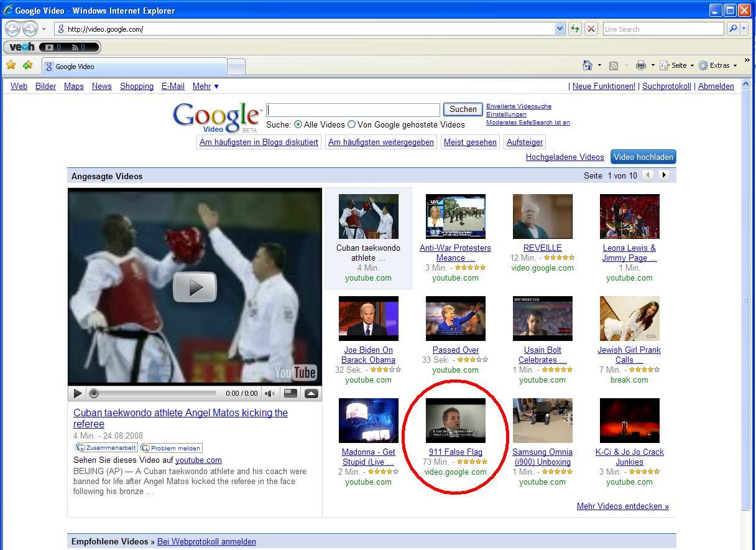
Task: Select Von Google gehostete Videos radio button
Action: point(352,124)
